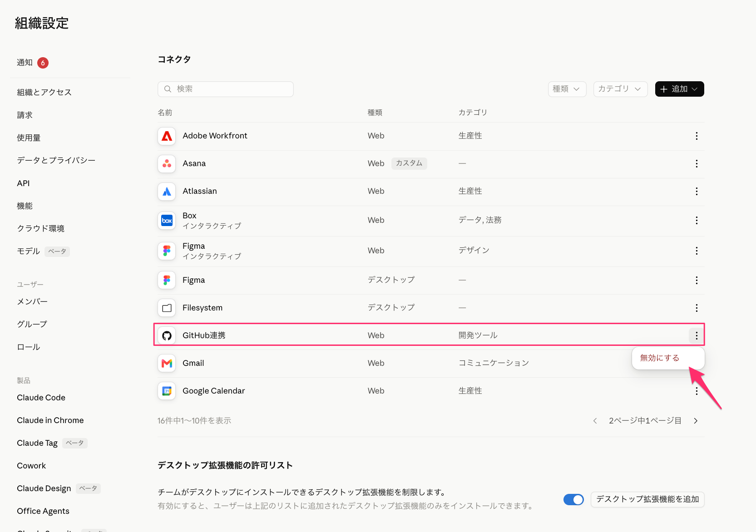Click the Asana logo icon
This screenshot has height=532, width=756.
(167, 164)
